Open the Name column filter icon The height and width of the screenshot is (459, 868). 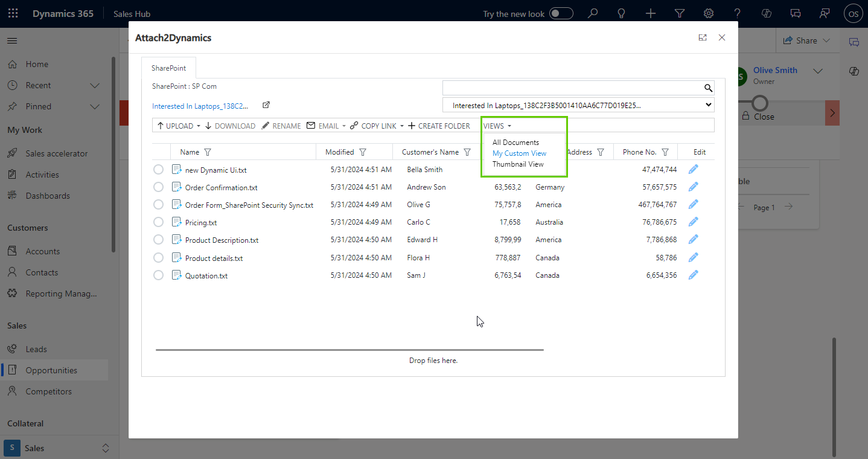pos(208,152)
